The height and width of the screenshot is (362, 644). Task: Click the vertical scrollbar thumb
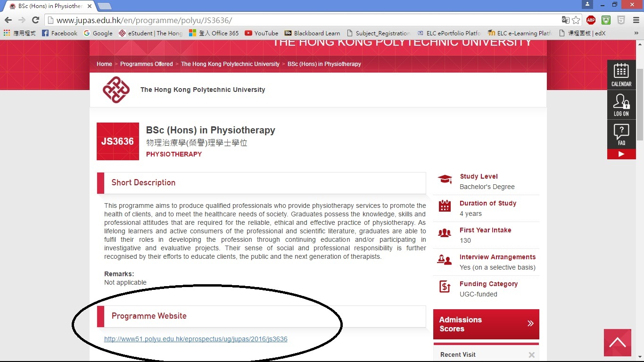(640, 104)
